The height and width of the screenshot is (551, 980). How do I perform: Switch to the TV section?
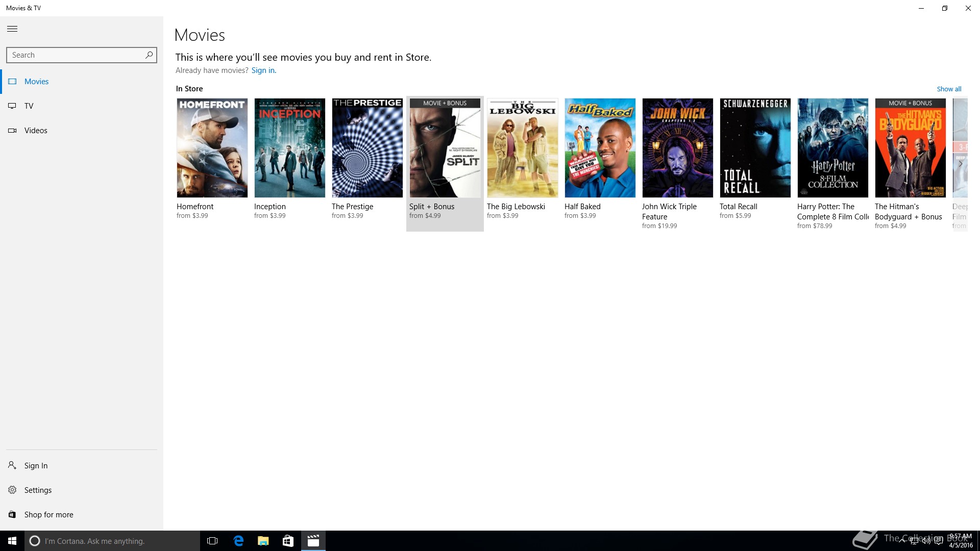[82, 106]
